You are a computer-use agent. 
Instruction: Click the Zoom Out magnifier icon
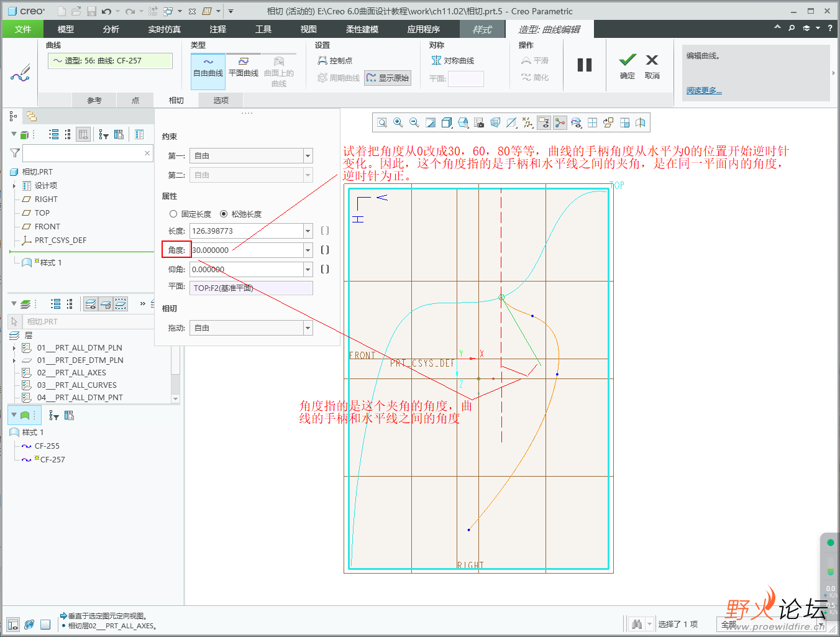point(414,123)
